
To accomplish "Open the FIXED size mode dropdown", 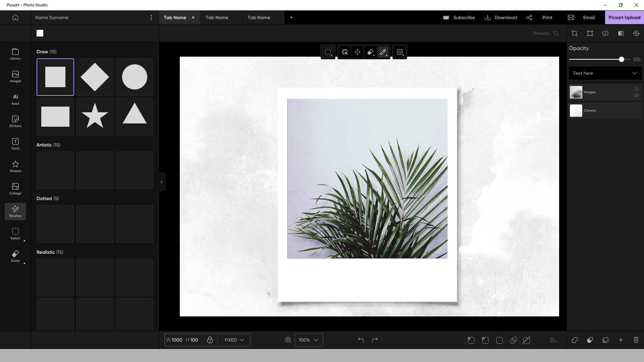I will (234, 340).
